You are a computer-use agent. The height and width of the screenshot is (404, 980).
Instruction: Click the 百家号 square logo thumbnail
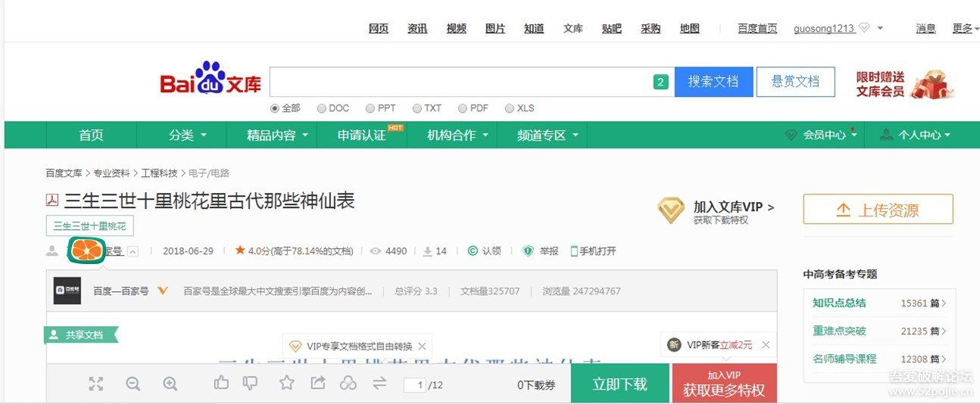67,291
